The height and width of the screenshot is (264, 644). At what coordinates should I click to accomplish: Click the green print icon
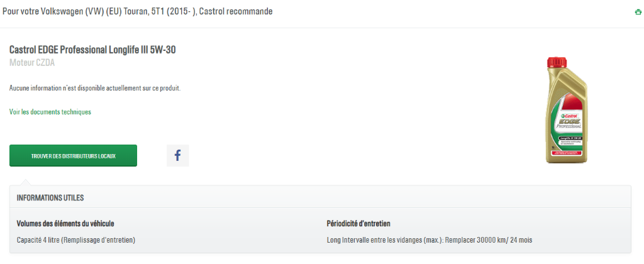(x=638, y=12)
